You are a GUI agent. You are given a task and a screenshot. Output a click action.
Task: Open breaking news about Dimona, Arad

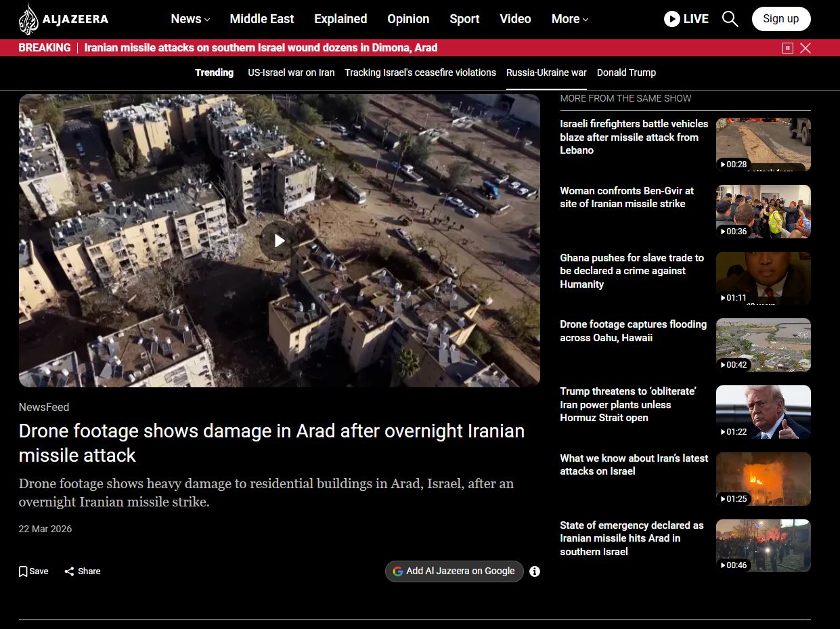[261, 48]
